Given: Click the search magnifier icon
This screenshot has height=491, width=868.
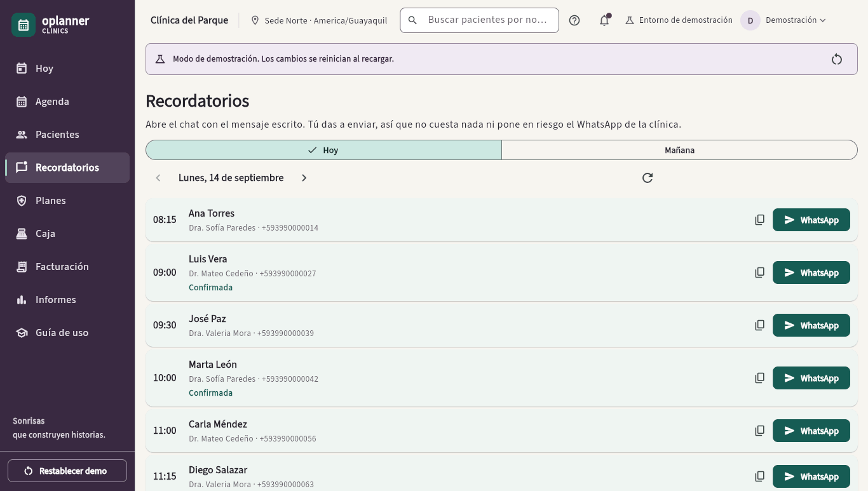Looking at the screenshot, I should coord(412,20).
